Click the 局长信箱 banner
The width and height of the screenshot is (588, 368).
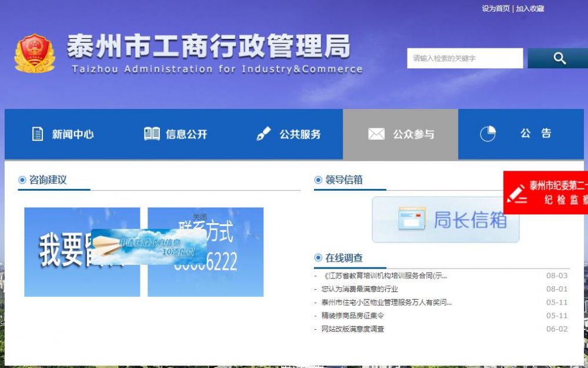point(445,219)
